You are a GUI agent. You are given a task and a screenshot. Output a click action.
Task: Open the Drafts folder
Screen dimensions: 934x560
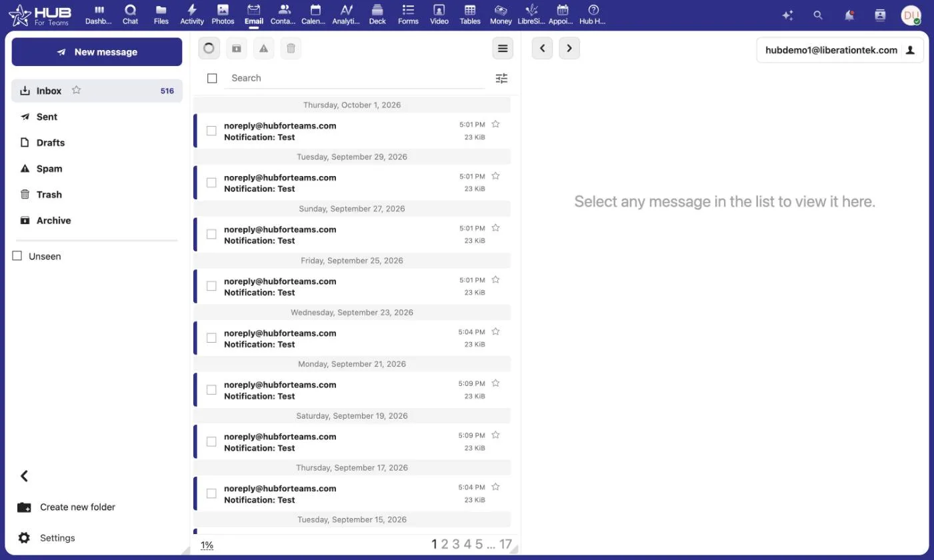[97, 143]
